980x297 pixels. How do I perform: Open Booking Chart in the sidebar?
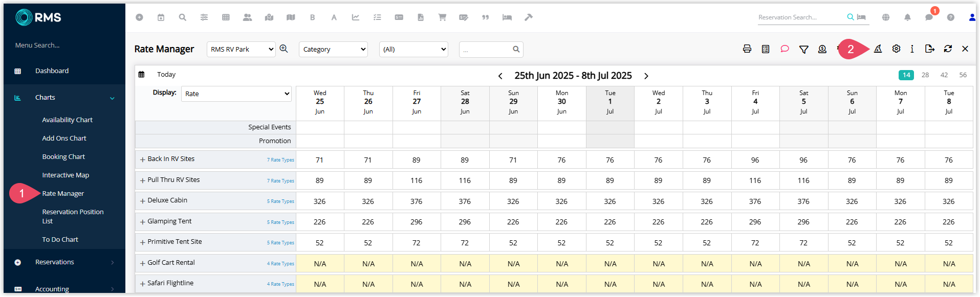pyautogui.click(x=63, y=157)
